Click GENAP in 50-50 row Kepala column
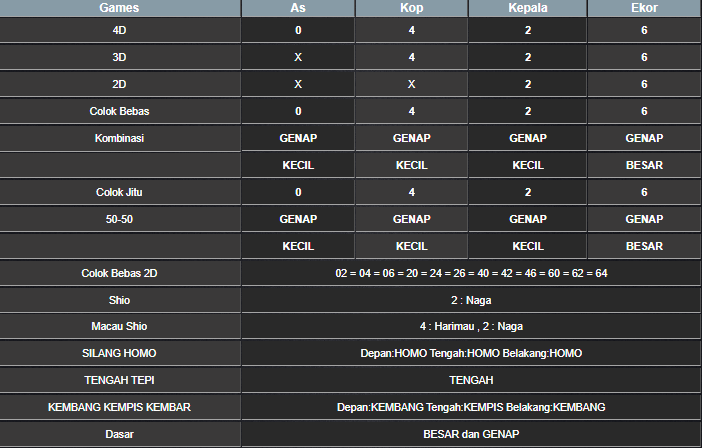This screenshot has height=448, width=702. [528, 219]
